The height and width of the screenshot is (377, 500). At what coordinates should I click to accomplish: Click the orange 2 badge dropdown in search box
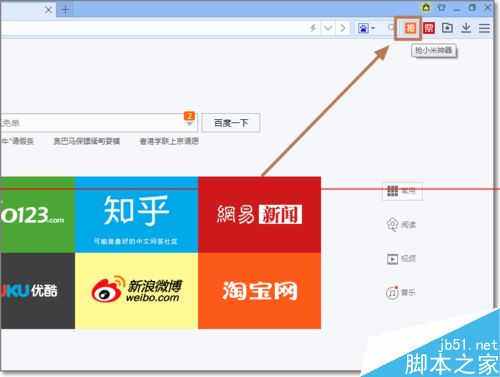189,119
